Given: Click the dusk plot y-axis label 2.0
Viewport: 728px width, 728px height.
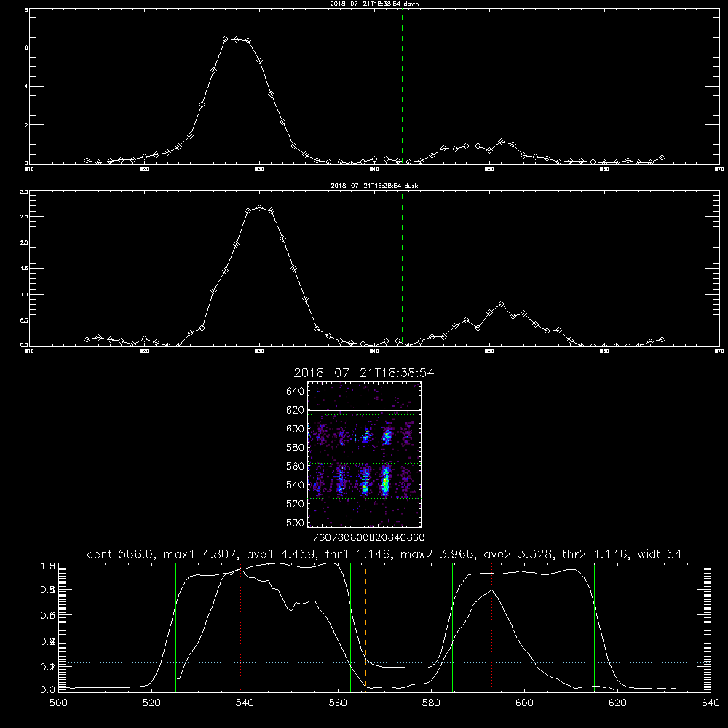Looking at the screenshot, I should 25,242.
